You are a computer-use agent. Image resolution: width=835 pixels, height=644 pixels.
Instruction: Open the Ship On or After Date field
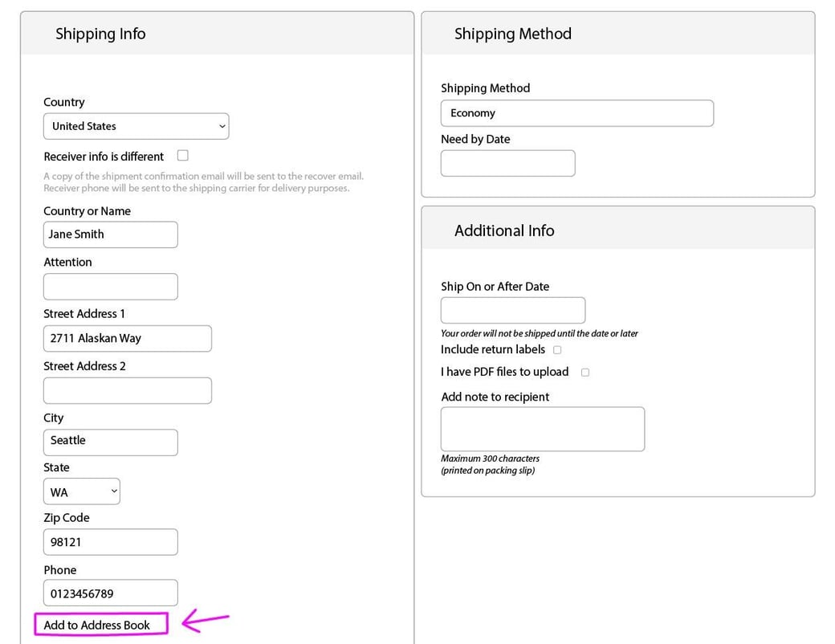point(513,310)
